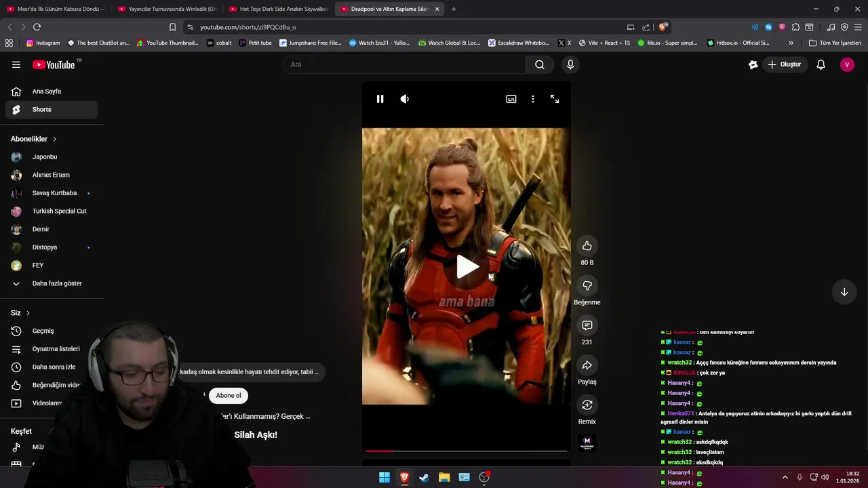Enter fullscreen on the Shorts player
This screenshot has height=488, width=868.
555,99
